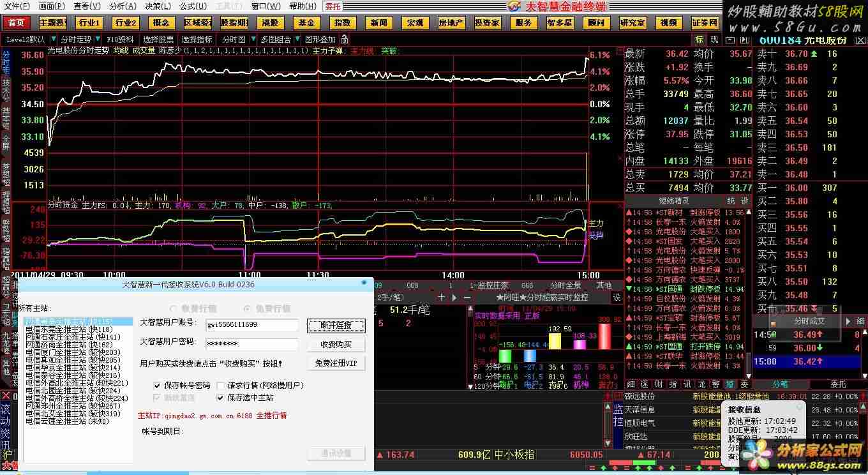Go to 首页 on the toolbar
This screenshot has height=475, width=868.
(16, 23)
